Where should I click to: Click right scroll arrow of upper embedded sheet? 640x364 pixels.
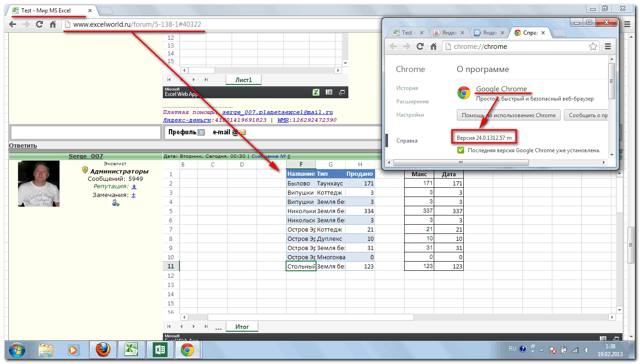[x=338, y=70]
